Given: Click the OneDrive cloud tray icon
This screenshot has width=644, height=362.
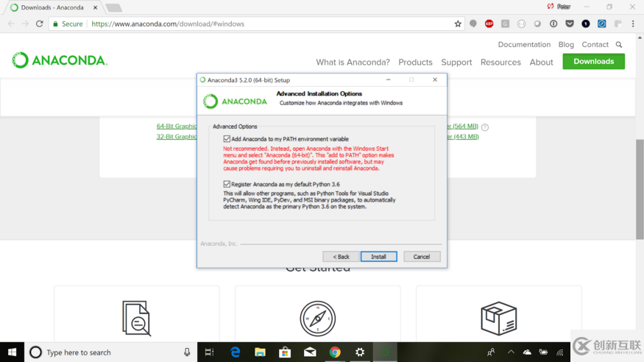Looking at the screenshot, I should pos(527,352).
